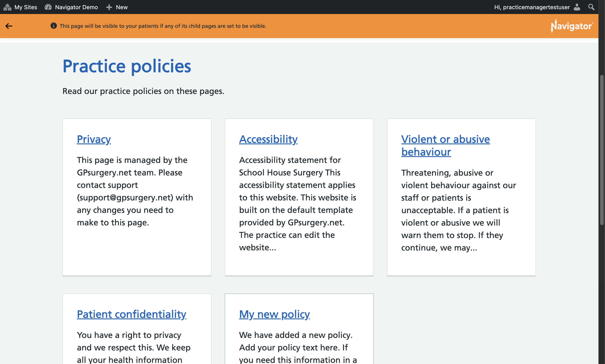Click the page vertical scrollbar thumb
The width and height of the screenshot is (605, 364).
coord(601,150)
